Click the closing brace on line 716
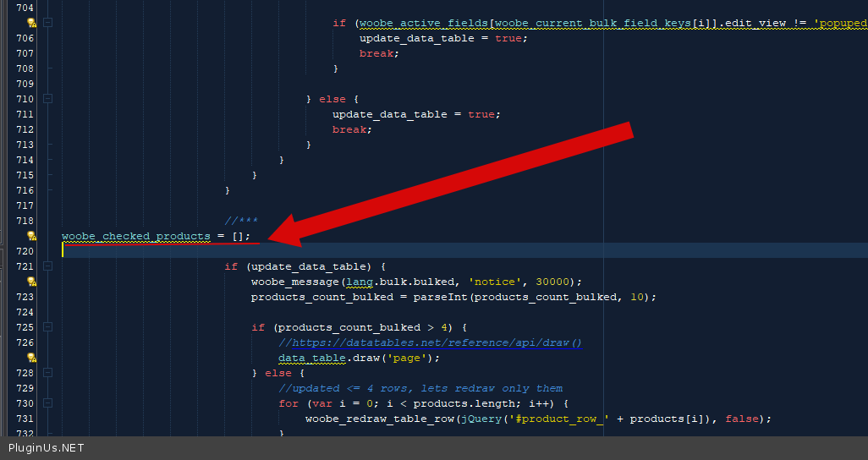The width and height of the screenshot is (868, 460). [x=227, y=190]
